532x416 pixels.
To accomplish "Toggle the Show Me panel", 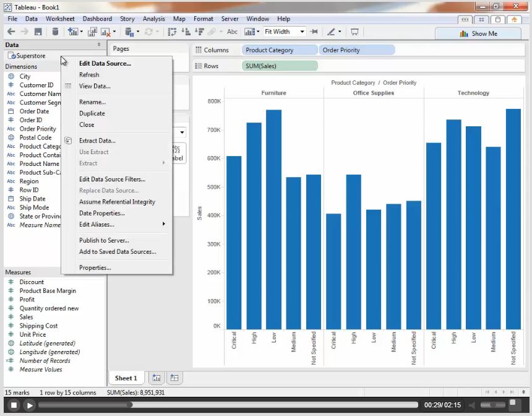I will point(478,33).
